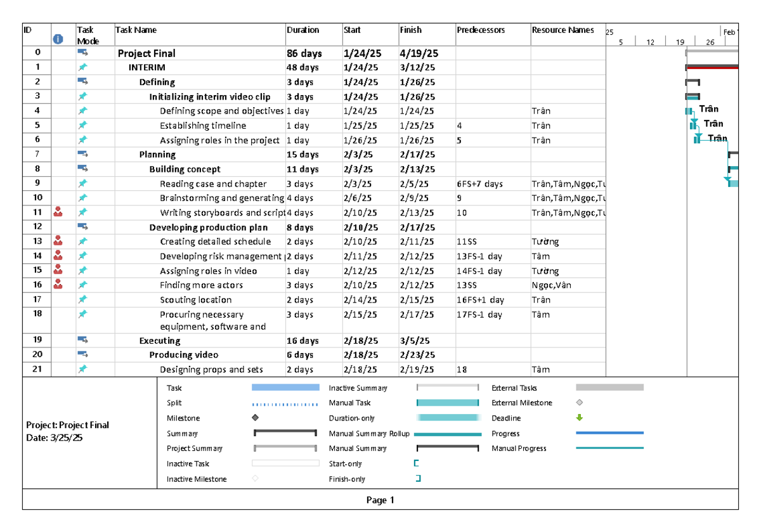761x532 pixels.
Task: Click the auto-schedule mode icon for Project Final
Action: 82,53
